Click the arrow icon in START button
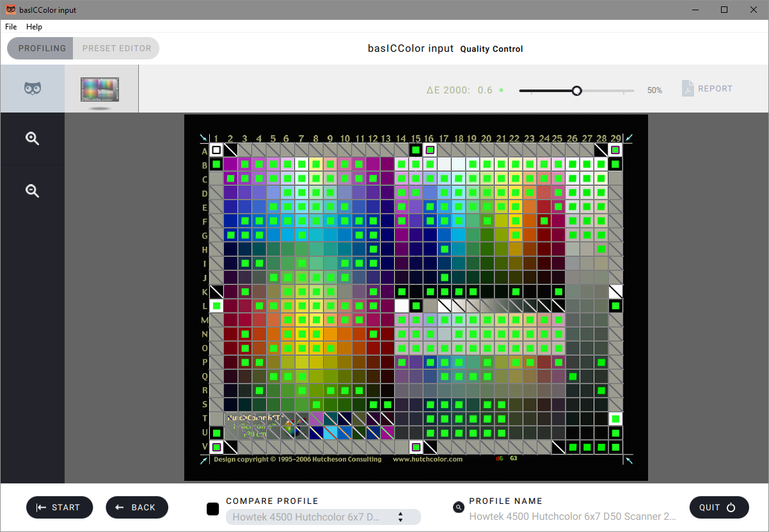This screenshot has width=769, height=532. coord(41,507)
